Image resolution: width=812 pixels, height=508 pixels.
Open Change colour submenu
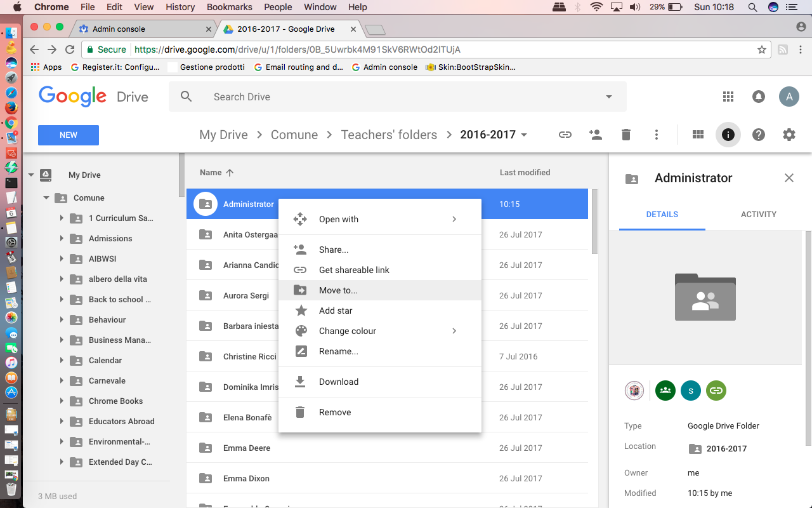click(x=380, y=331)
